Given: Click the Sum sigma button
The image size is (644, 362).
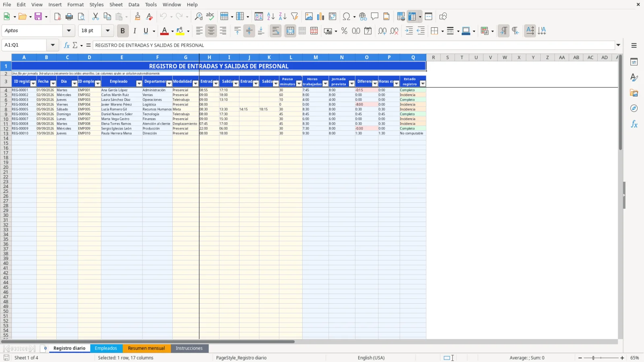Looking at the screenshot, I should point(75,45).
